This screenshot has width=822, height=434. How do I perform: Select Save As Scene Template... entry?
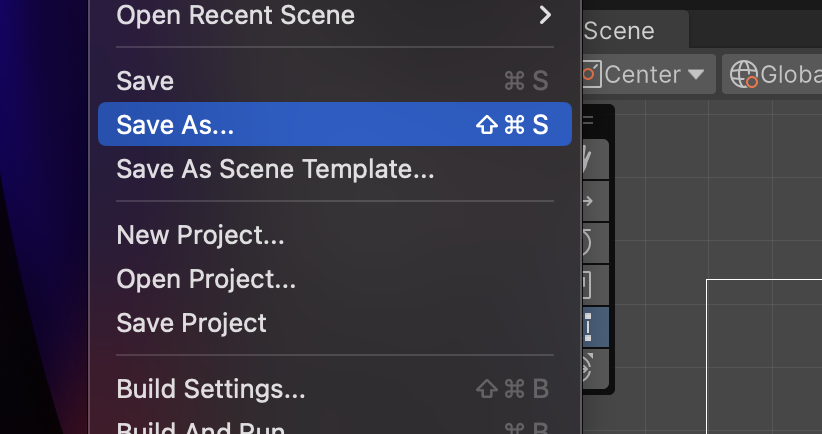(x=275, y=169)
